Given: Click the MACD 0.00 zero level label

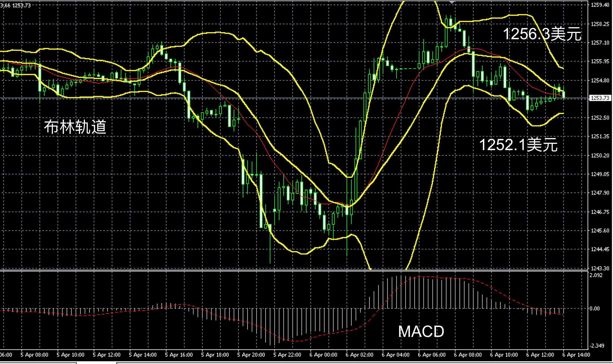Looking at the screenshot, I should pyautogui.click(x=594, y=308).
